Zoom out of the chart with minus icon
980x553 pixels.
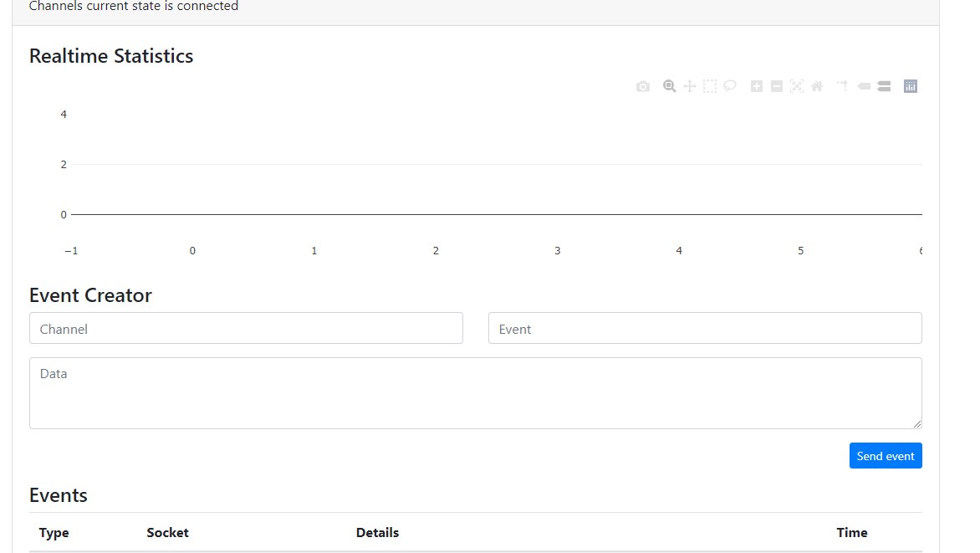(777, 86)
